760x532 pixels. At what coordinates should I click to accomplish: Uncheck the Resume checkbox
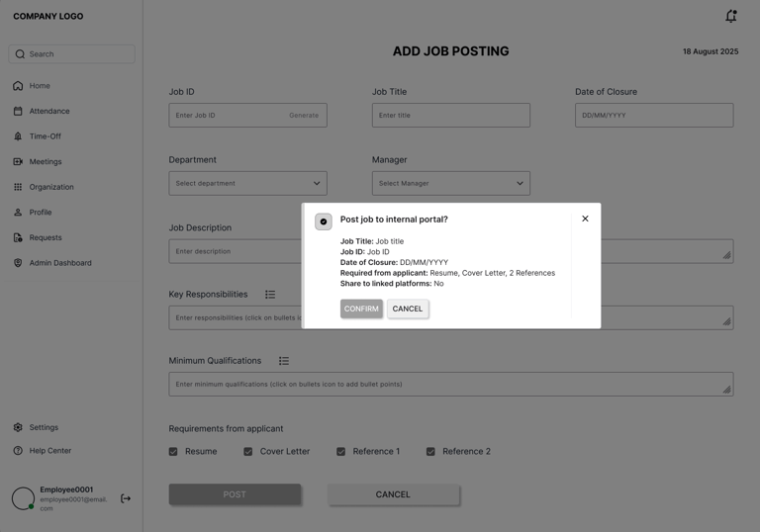[173, 452]
